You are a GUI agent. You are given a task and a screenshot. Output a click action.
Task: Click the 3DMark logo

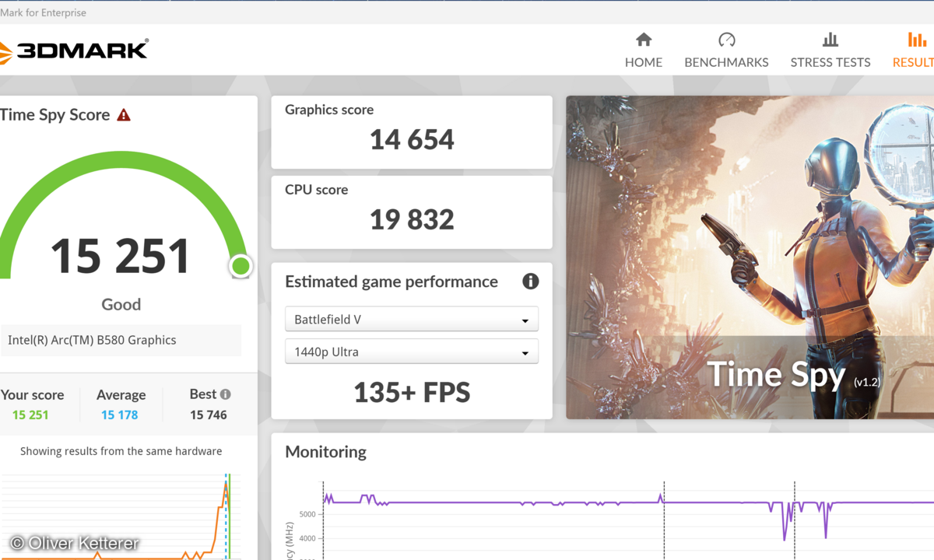coord(74,51)
